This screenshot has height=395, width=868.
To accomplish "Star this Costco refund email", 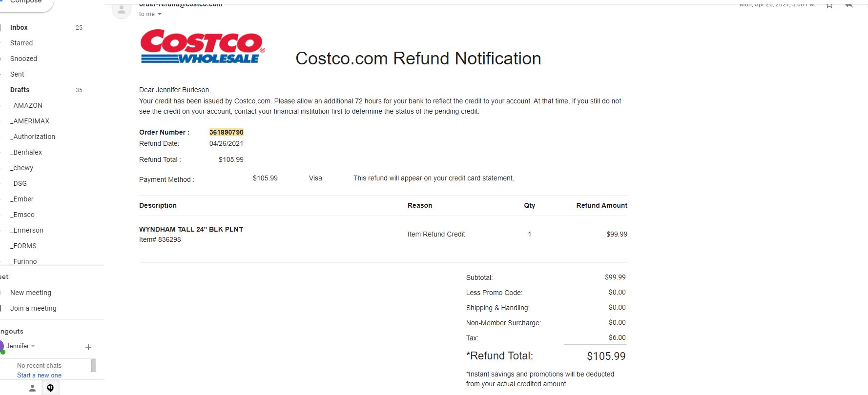I will coord(829,5).
